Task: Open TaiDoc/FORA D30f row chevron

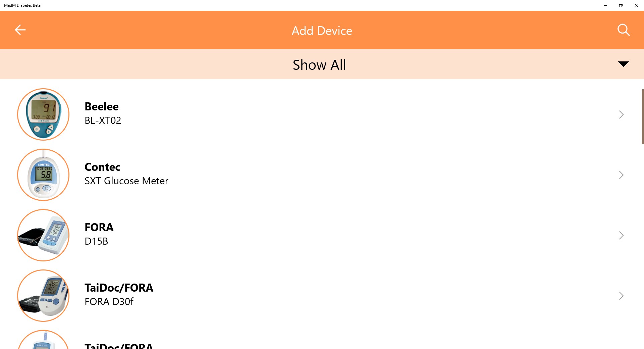Action: click(x=621, y=296)
